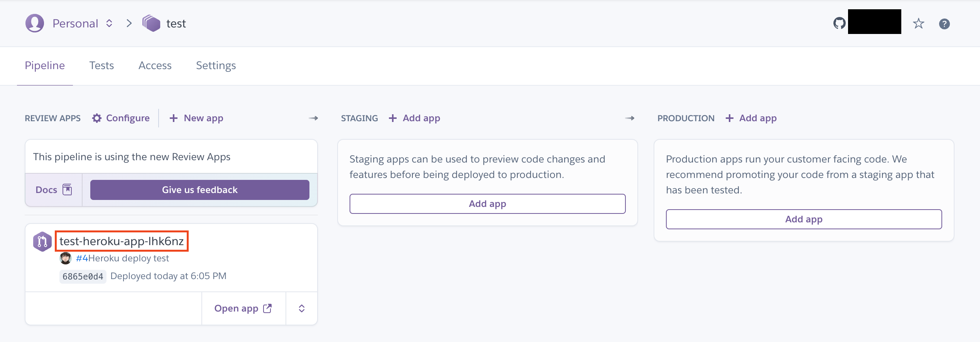Expand the Personal account switcher chevrons
Image resolution: width=980 pixels, height=342 pixels.
tap(109, 23)
